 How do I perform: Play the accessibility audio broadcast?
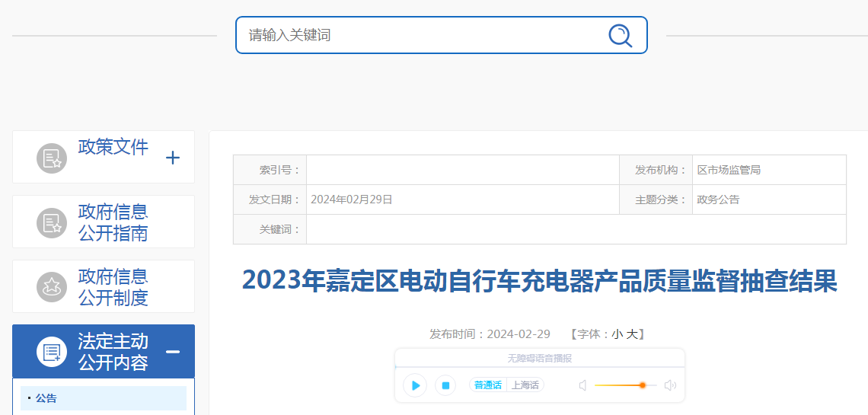(x=415, y=385)
